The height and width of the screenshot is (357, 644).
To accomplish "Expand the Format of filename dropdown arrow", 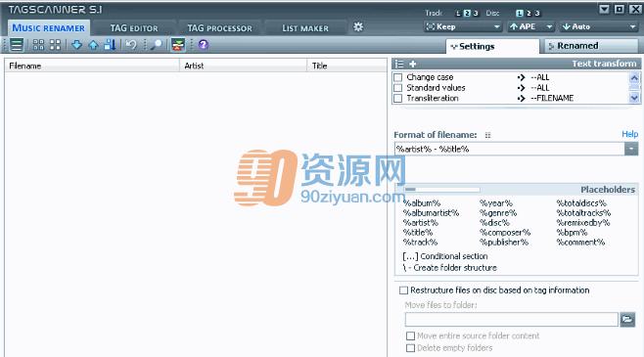I will [x=631, y=149].
